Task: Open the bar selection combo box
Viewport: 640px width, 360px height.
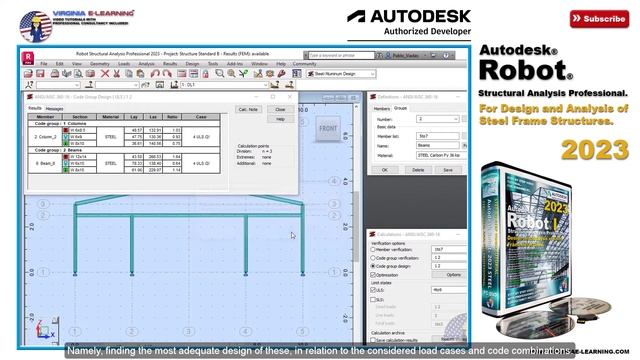Action: click(117, 85)
